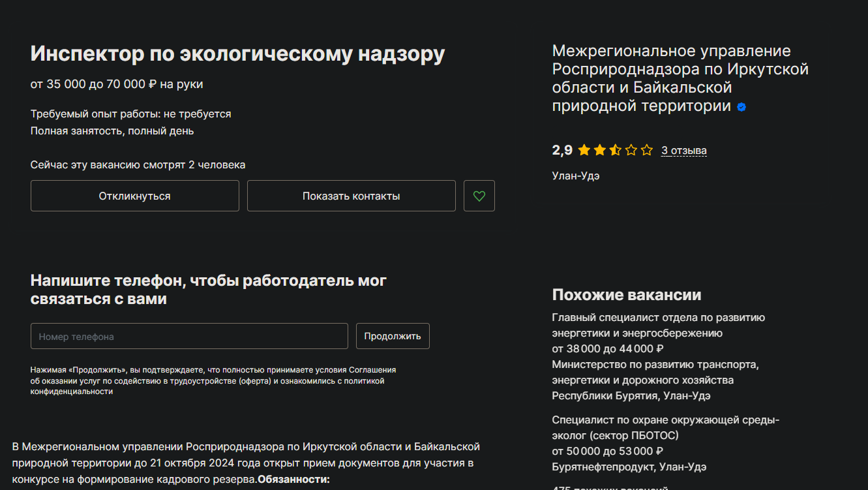Open the 3 отзыва reviews link
Screen dimensions: 868x490
pos(684,151)
